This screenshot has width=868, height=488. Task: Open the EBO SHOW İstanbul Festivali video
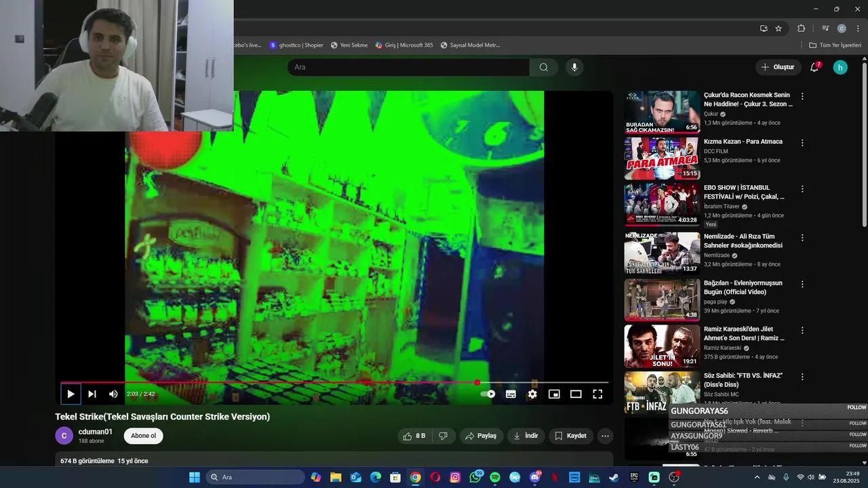tap(744, 192)
